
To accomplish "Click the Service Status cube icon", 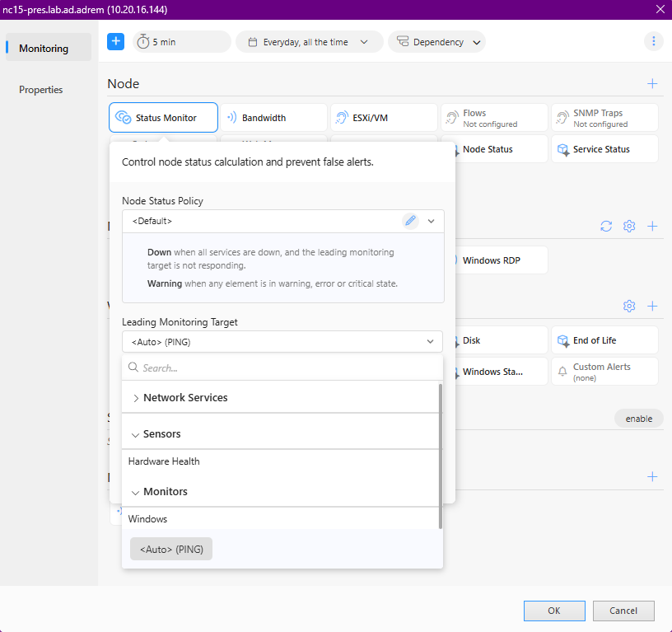I will 562,150.
